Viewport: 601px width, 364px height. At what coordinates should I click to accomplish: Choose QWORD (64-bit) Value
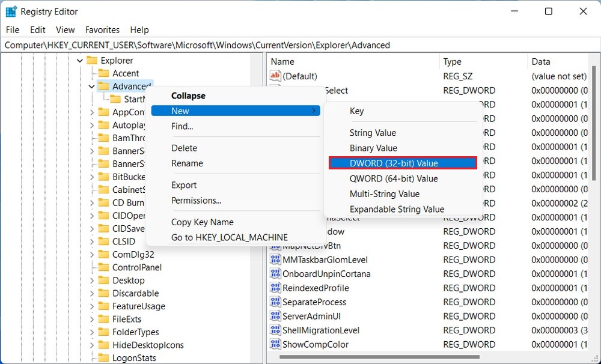(403, 178)
